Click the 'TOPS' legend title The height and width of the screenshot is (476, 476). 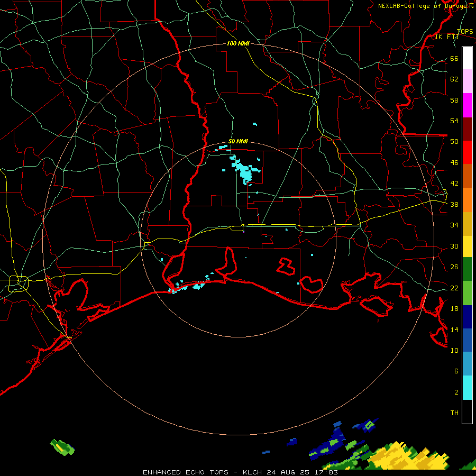pos(465,32)
